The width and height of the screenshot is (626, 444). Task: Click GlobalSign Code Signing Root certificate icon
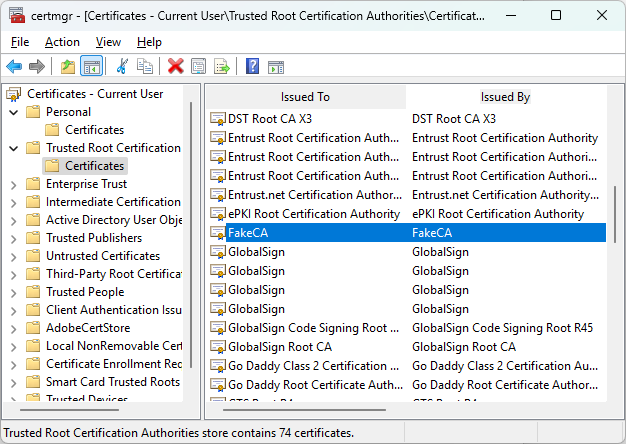click(x=218, y=328)
